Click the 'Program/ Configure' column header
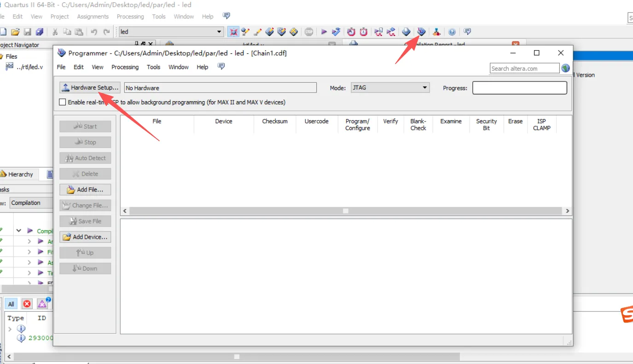 pyautogui.click(x=357, y=125)
